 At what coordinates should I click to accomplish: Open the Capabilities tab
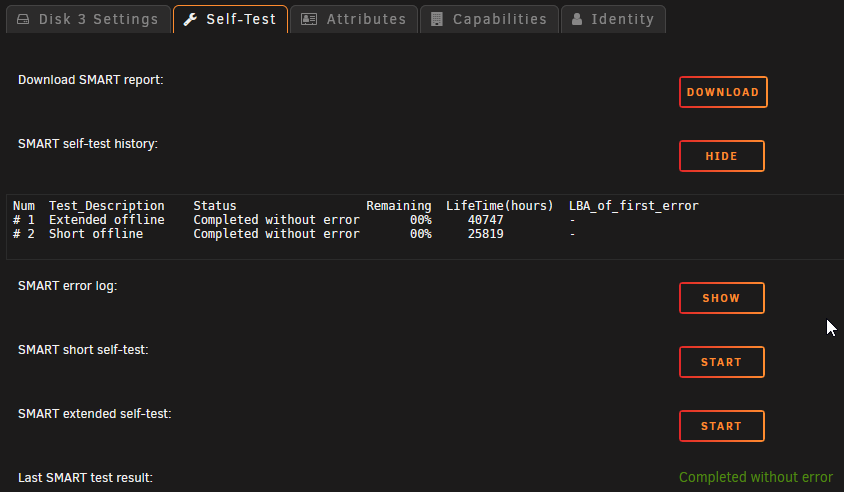489,19
